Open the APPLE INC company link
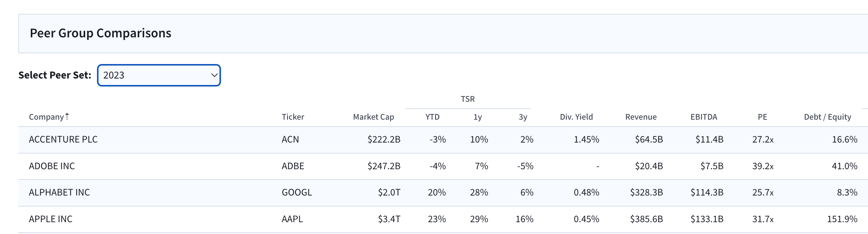The height and width of the screenshot is (234, 868). coord(51,219)
